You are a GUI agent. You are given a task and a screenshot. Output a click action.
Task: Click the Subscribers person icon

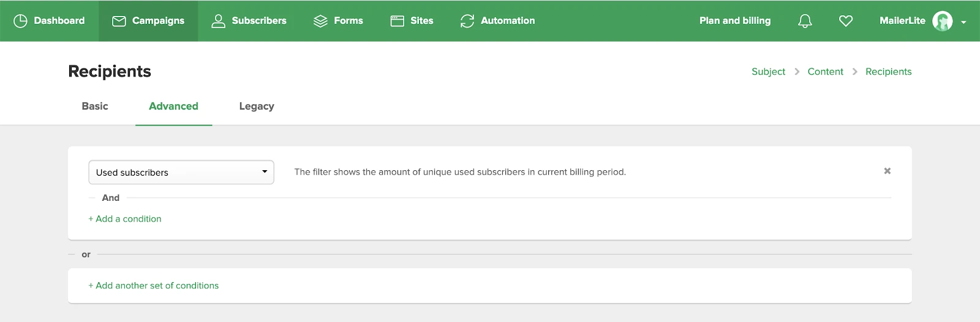coord(218,21)
